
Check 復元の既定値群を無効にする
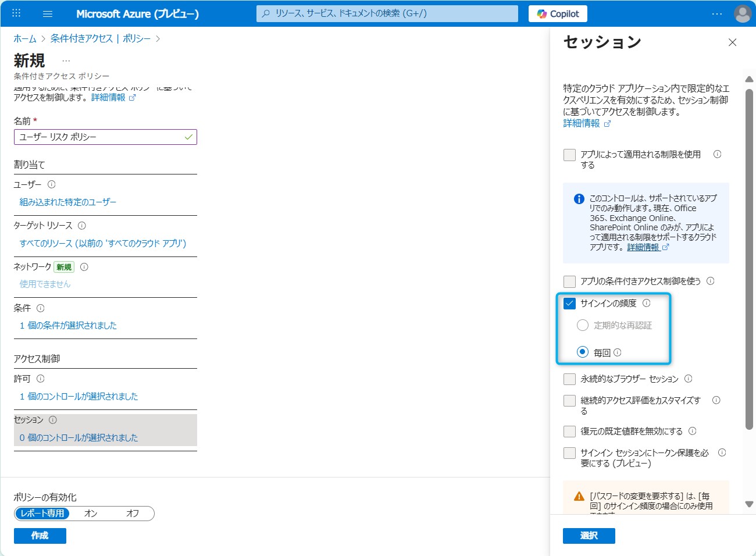click(569, 432)
